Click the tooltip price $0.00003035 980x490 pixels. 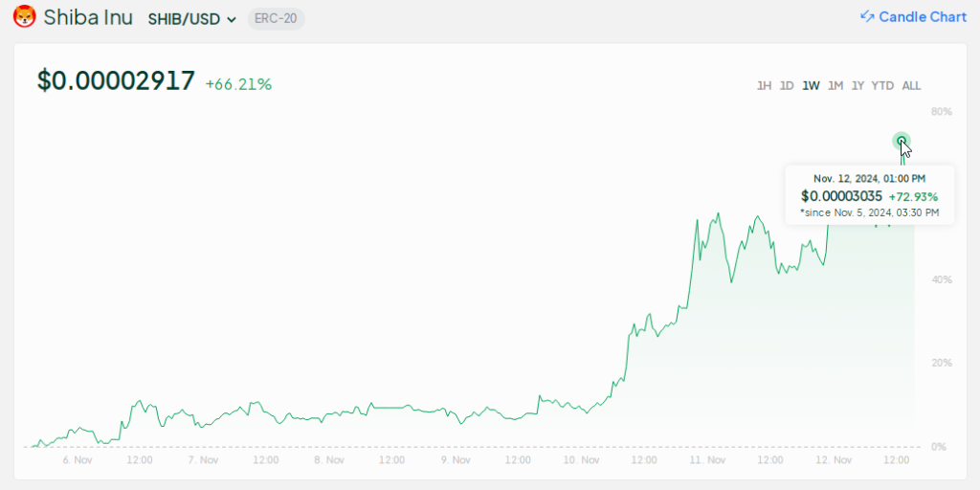841,196
